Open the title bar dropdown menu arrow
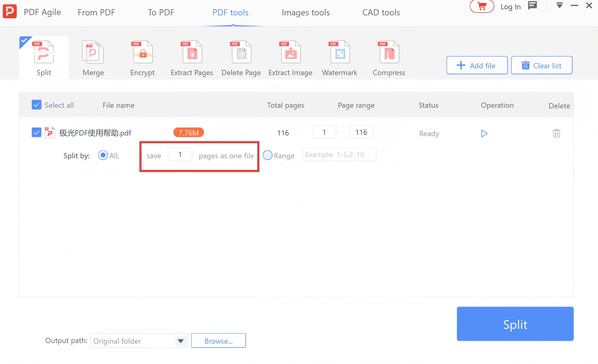 click(559, 5)
